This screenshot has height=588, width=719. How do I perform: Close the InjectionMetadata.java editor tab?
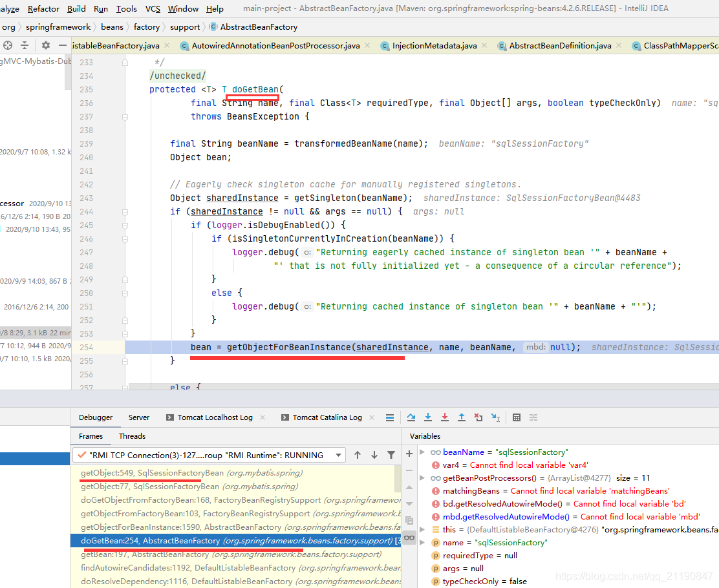pos(484,45)
